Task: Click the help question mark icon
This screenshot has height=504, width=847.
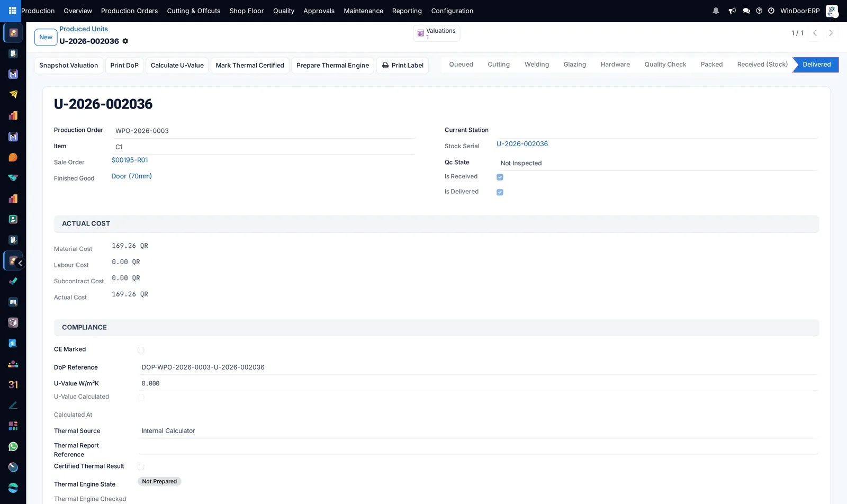Action: click(x=759, y=11)
